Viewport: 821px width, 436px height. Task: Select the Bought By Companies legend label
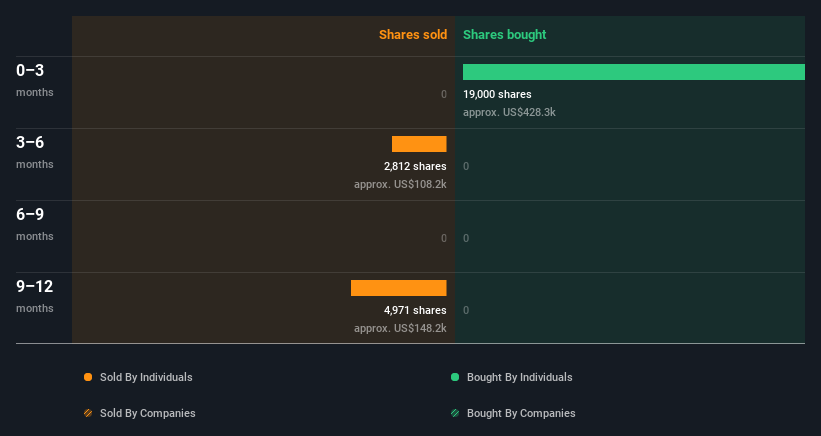pyautogui.click(x=521, y=413)
